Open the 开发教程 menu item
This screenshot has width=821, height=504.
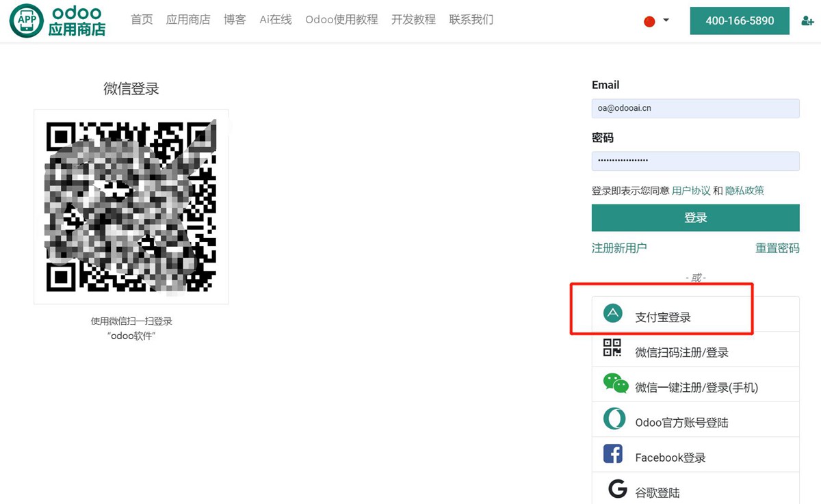[413, 20]
